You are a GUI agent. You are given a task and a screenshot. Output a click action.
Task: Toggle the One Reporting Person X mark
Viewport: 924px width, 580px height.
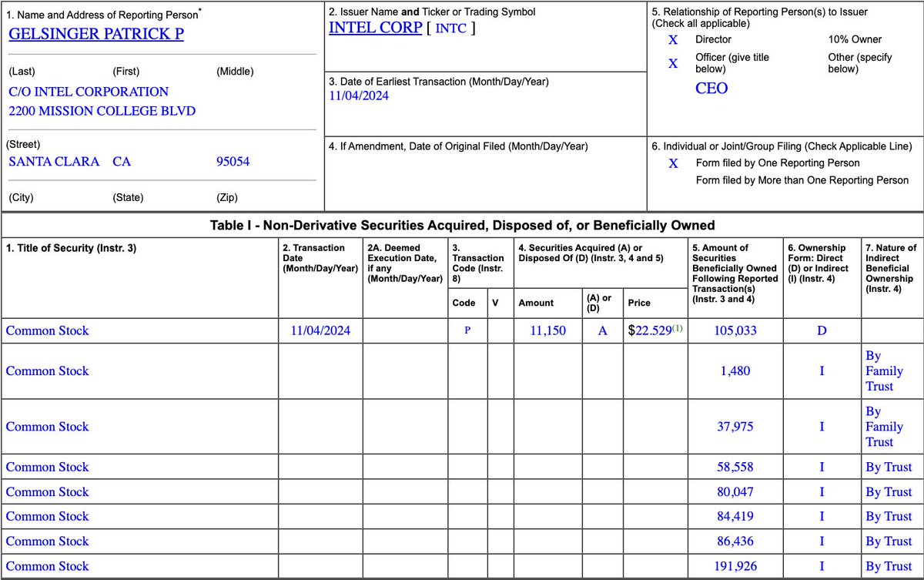click(674, 163)
